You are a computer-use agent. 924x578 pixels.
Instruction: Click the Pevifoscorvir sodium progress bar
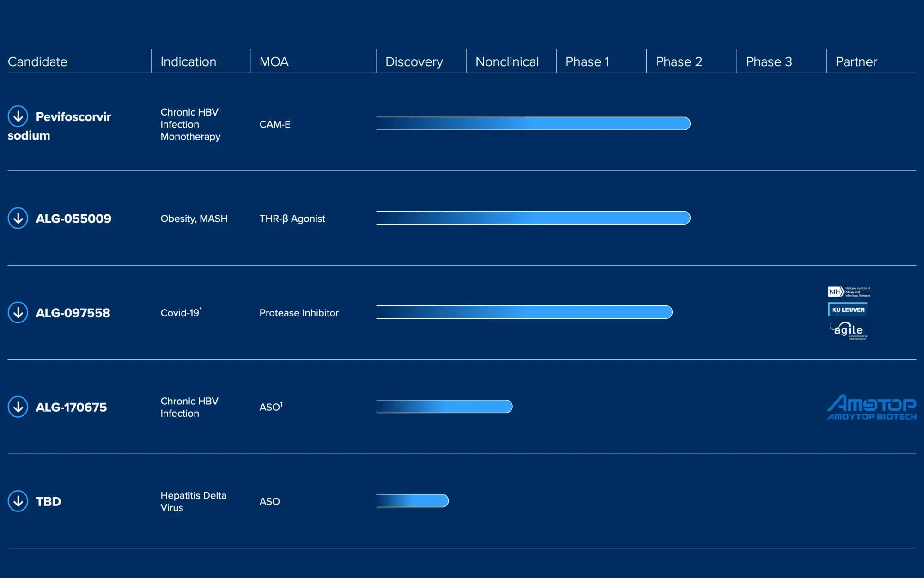pyautogui.click(x=533, y=124)
